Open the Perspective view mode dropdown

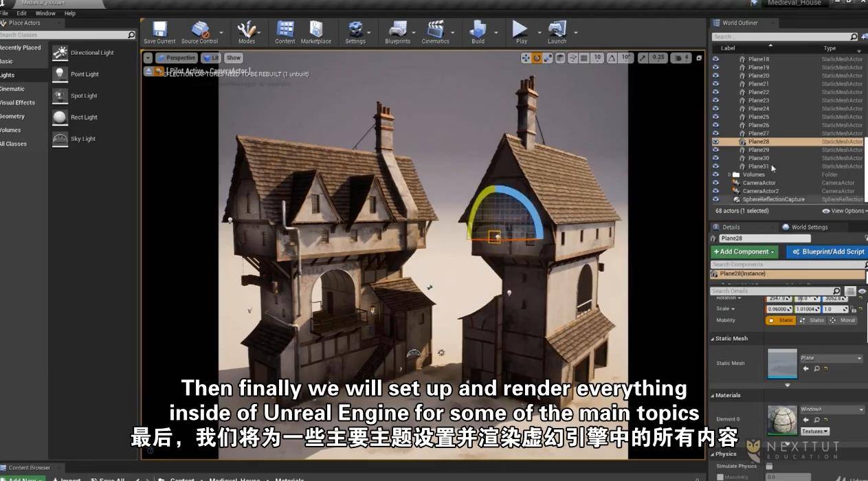tap(177, 58)
